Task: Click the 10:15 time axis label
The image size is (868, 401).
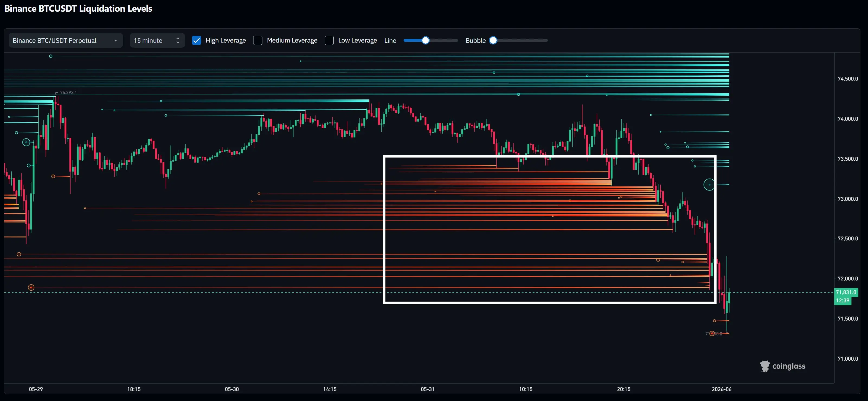Action: 526,389
